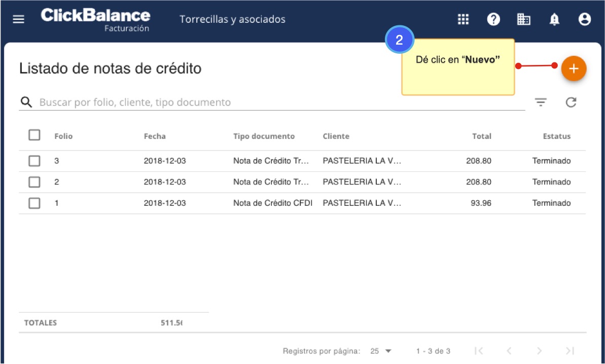Screen dimensions: 605x364
Task: Click the Torrecillas y asociados company name
Action: pyautogui.click(x=232, y=19)
